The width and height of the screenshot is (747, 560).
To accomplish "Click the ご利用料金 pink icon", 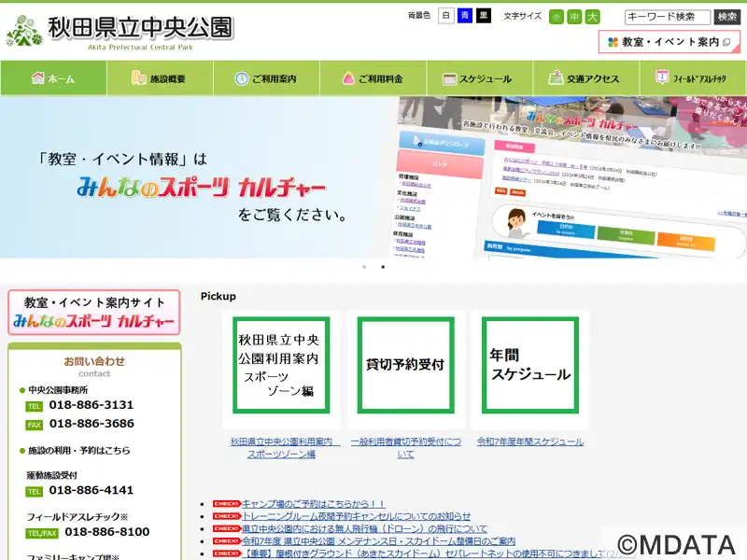I will (346, 78).
